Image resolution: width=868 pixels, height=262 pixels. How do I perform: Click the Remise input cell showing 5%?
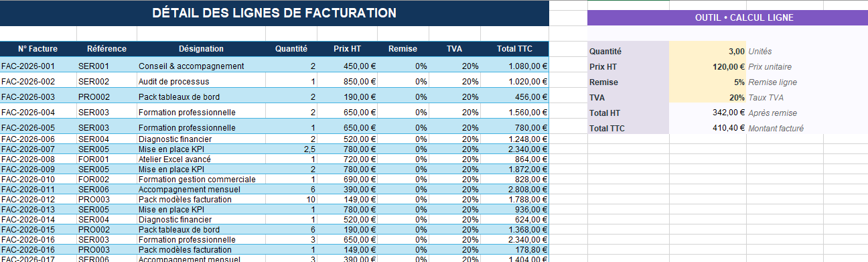tap(707, 82)
